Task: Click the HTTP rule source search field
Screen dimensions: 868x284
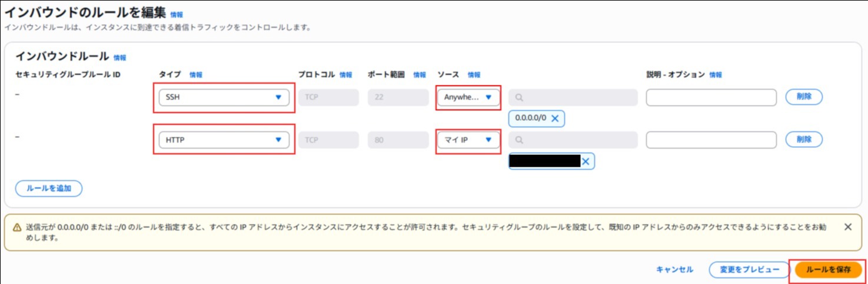Action: (573, 140)
